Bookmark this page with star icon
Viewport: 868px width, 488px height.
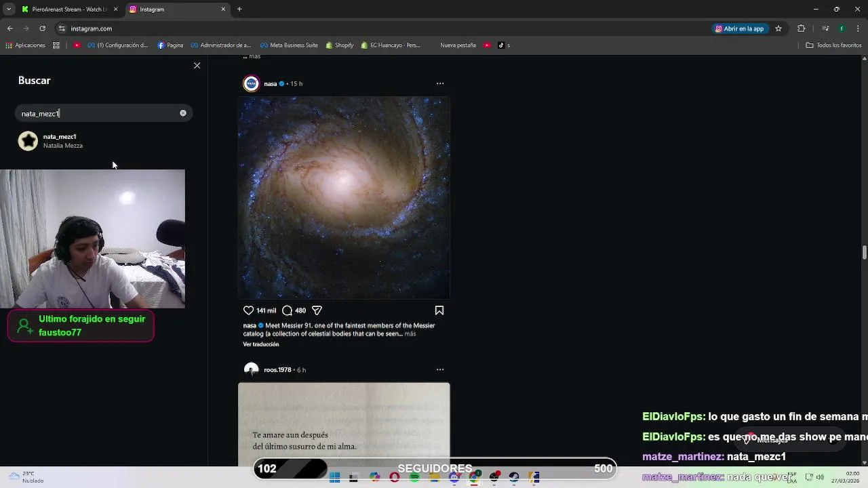point(778,28)
